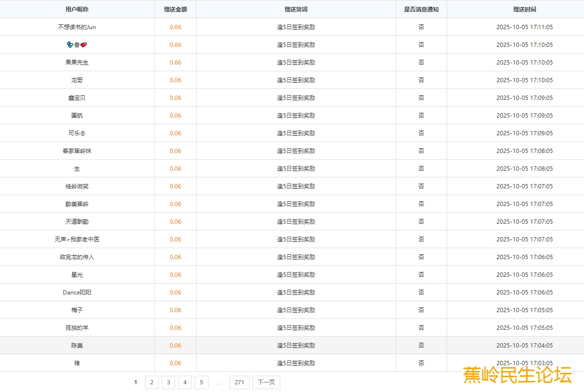Screen dimensions: 584x392
Task: Click the 用户昵称 column header
Action: tap(77, 9)
